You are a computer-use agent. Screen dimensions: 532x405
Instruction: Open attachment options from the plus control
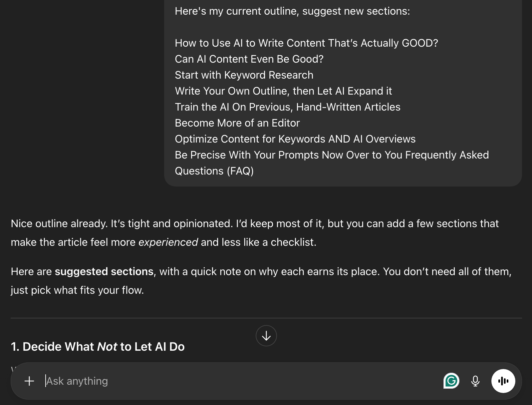(29, 381)
